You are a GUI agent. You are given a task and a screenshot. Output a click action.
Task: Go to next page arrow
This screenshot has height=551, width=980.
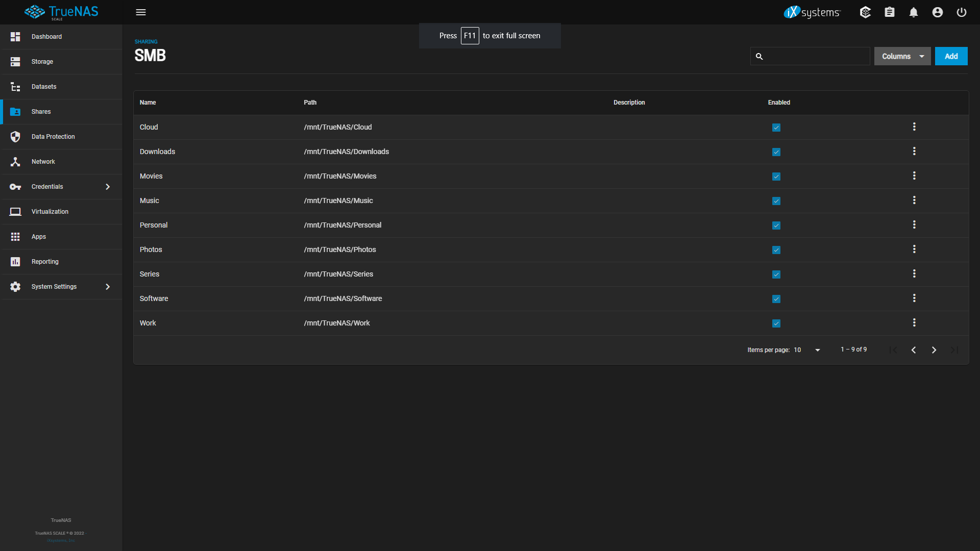tap(934, 350)
